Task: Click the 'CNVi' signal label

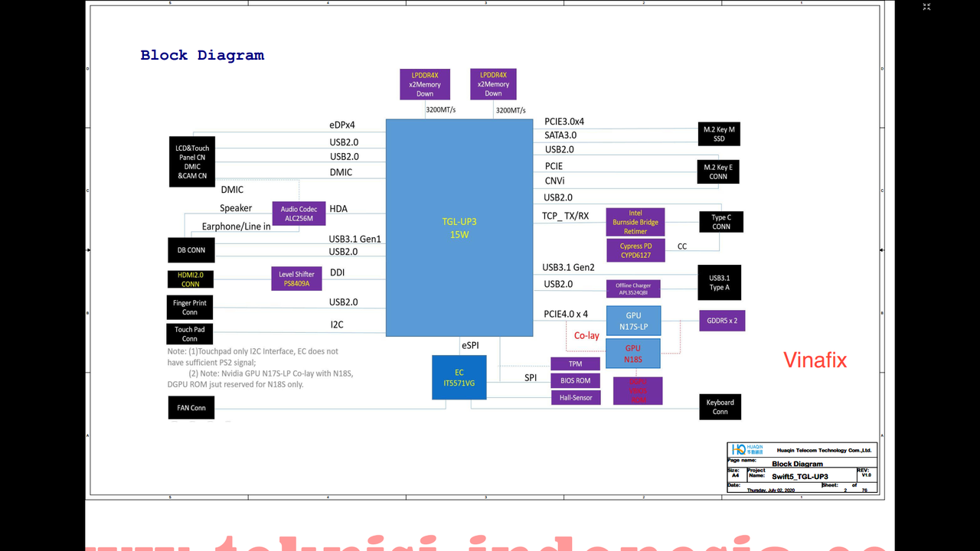Action: tap(555, 181)
